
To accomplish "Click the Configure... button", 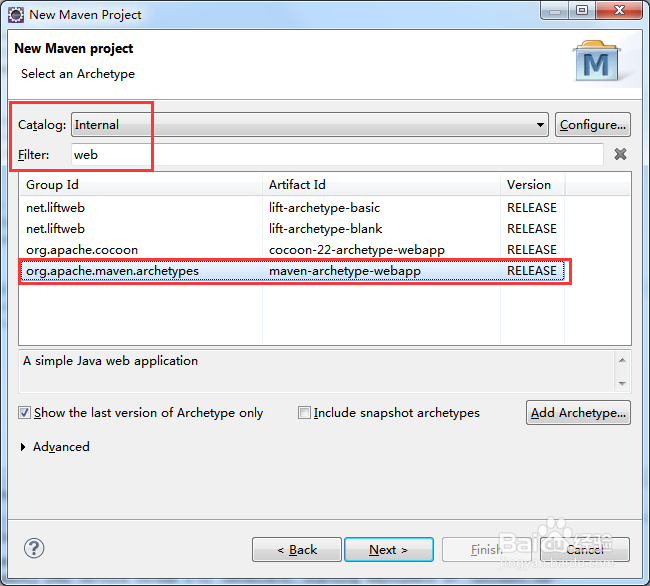I will click(593, 125).
